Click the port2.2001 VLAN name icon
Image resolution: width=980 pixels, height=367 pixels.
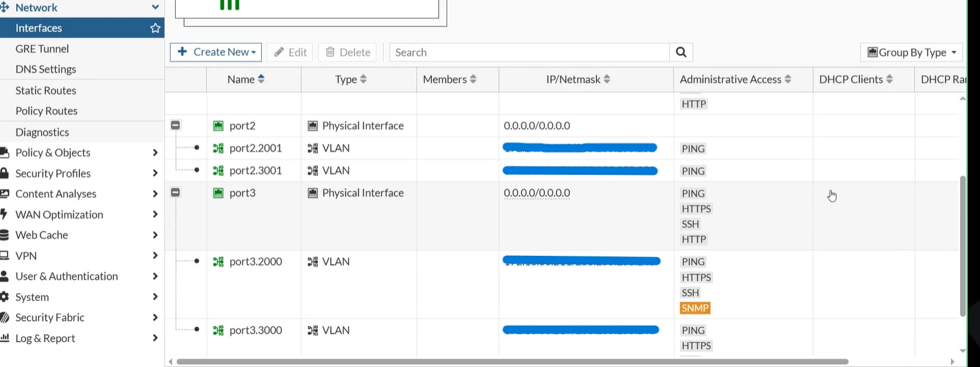[x=218, y=148]
